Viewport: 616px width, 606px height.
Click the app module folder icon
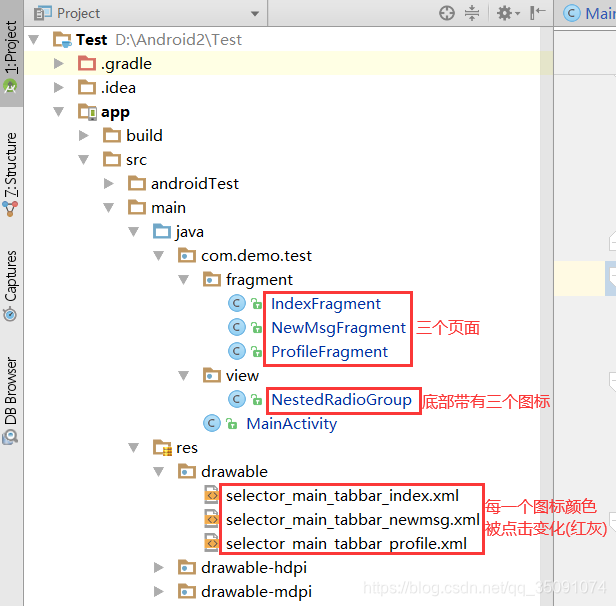point(87,112)
